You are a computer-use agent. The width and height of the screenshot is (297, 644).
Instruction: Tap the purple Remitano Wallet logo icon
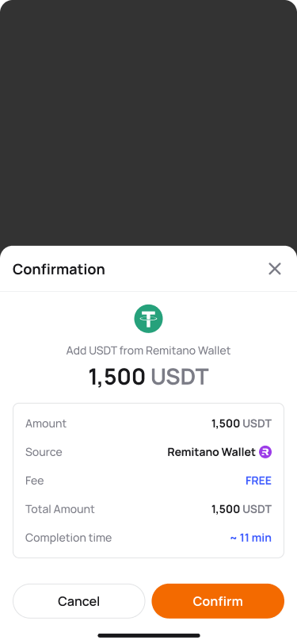tap(265, 452)
